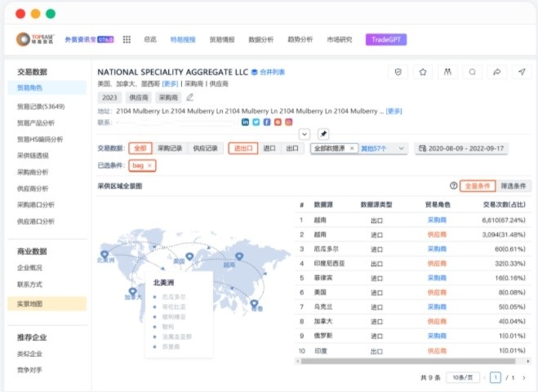Click [更多] link after address
This screenshot has height=392, width=538.
point(393,111)
